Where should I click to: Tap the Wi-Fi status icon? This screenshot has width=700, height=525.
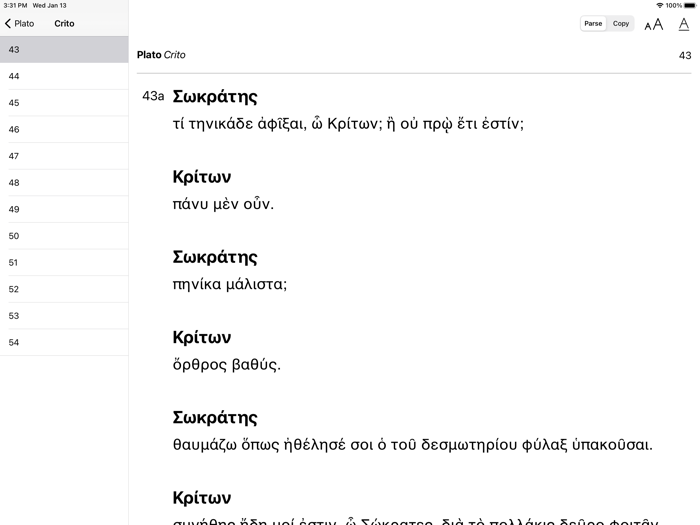(659, 5)
